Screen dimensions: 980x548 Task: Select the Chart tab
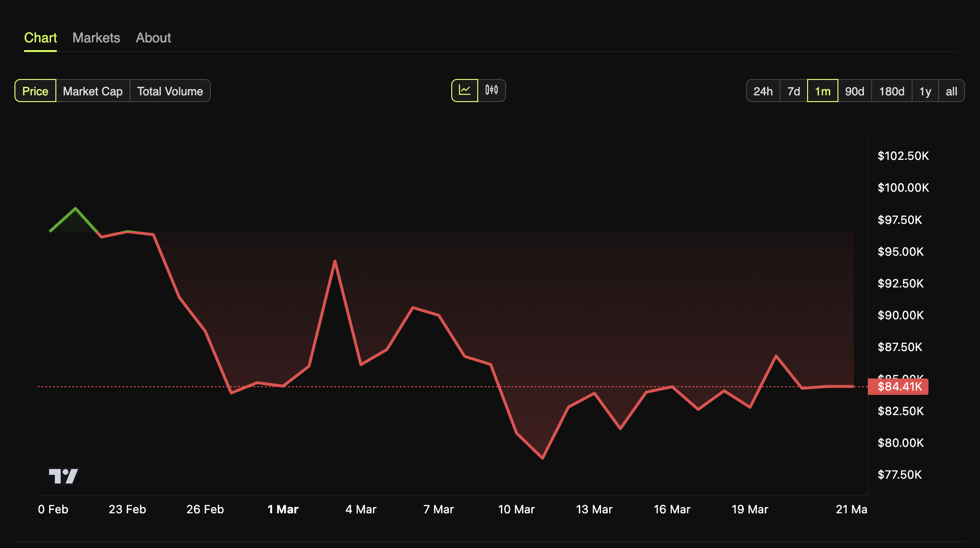click(40, 38)
